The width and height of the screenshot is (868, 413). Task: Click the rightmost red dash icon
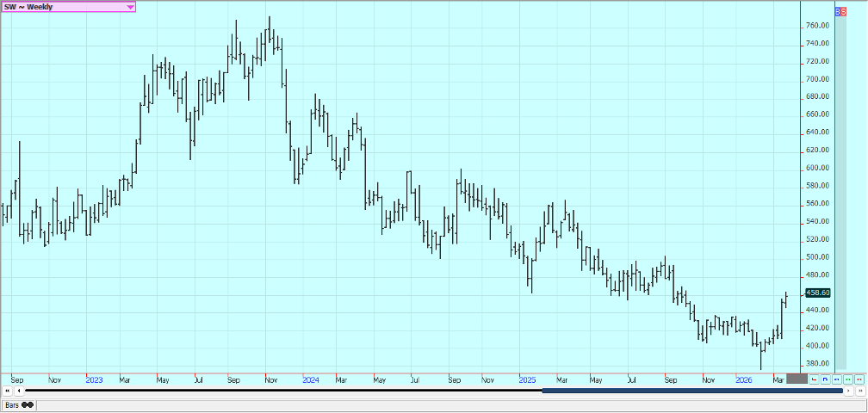click(x=859, y=379)
